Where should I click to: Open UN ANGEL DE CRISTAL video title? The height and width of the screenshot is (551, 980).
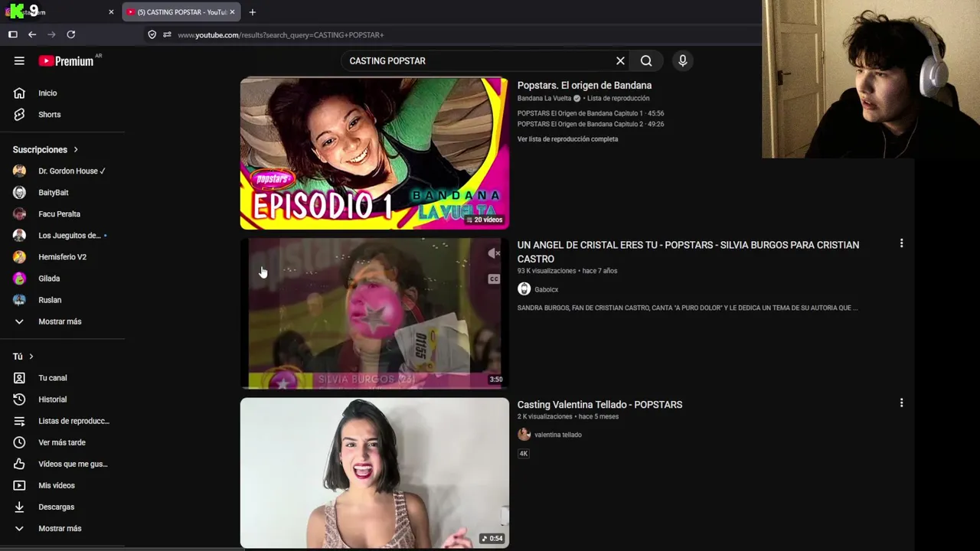pyautogui.click(x=688, y=252)
